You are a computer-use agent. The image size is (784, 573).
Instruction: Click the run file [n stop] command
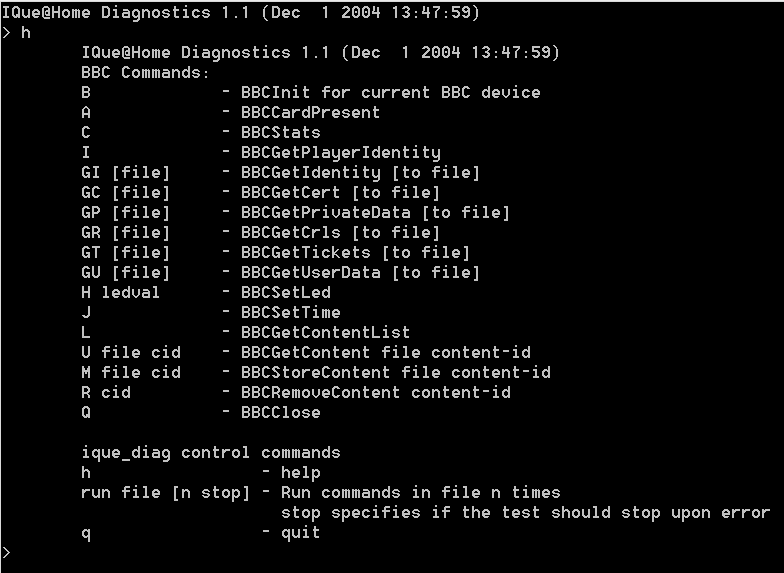coord(166,493)
